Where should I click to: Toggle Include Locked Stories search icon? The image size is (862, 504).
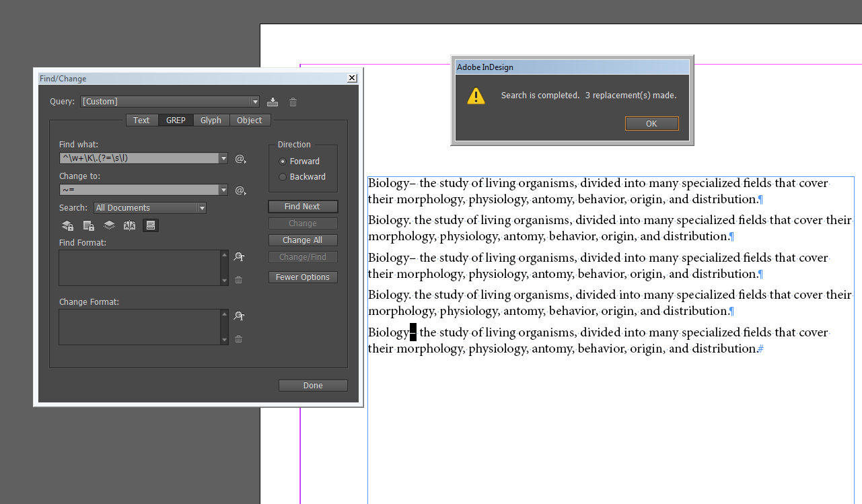[x=88, y=225]
